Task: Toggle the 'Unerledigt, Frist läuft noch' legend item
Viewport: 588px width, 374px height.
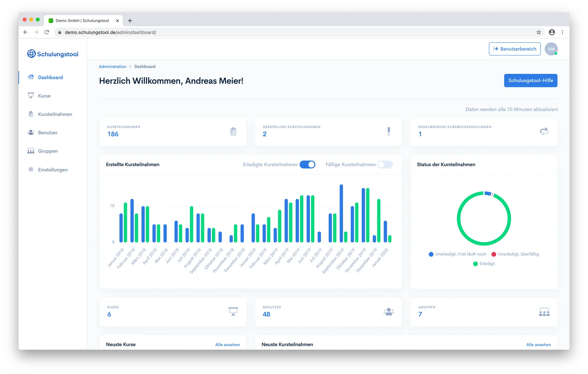Action: pos(457,254)
